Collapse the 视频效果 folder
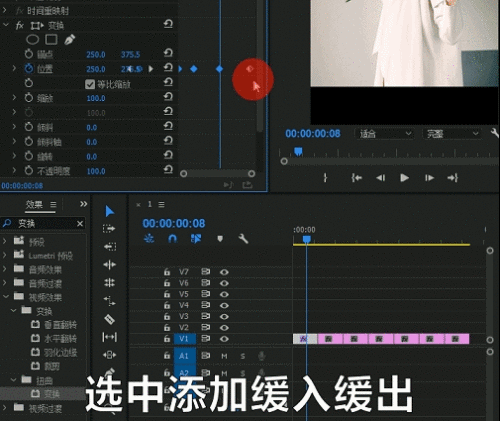 pyautogui.click(x=5, y=296)
